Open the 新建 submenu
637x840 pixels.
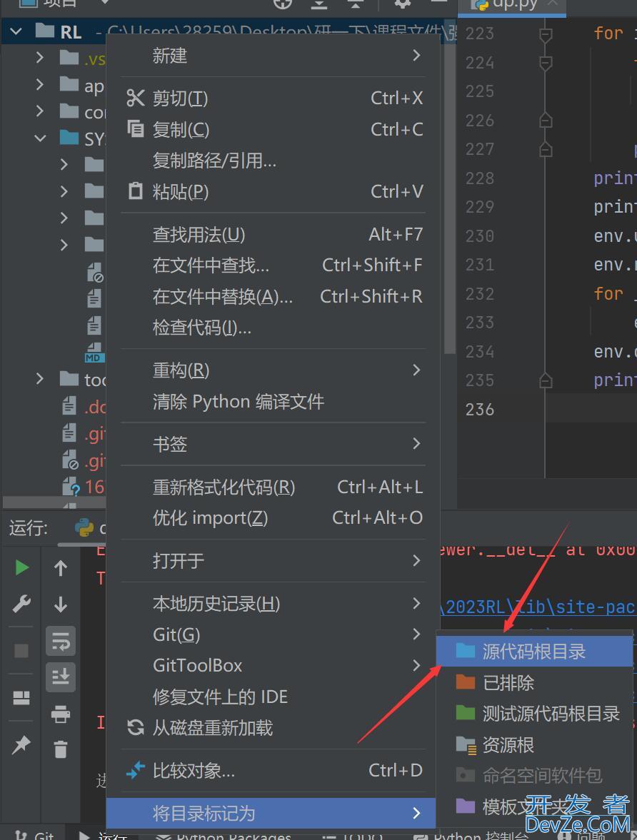tap(274, 56)
